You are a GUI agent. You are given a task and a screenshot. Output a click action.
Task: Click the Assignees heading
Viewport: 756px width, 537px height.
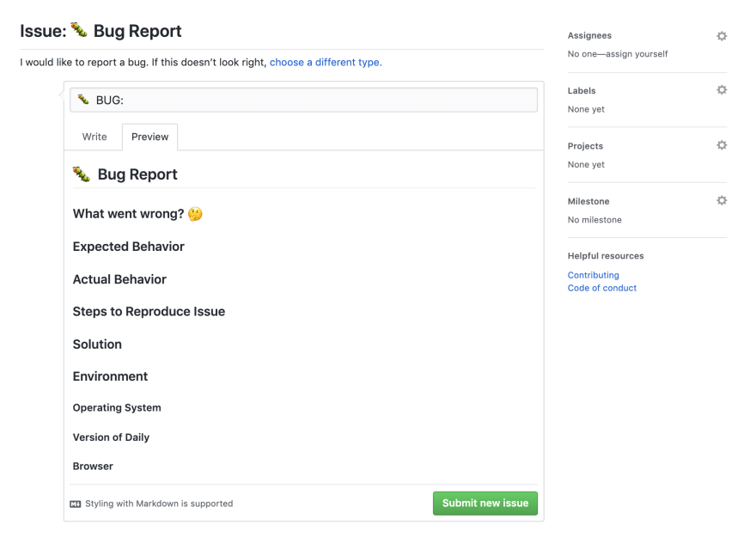589,36
